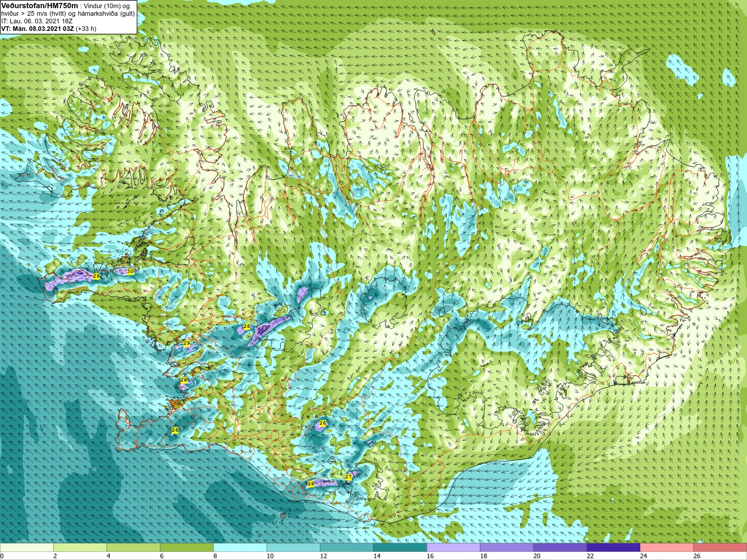This screenshot has width=747, height=560.
Task: Pick the 4–6 m/s green legend swatch
Action: click(x=134, y=548)
